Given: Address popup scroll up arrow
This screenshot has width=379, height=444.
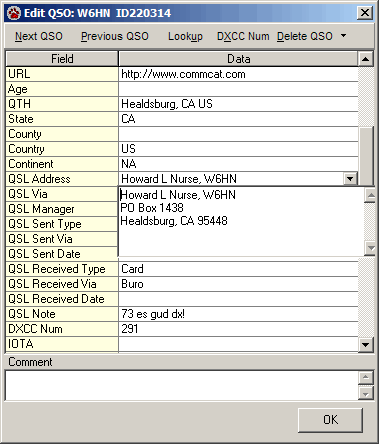Looking at the screenshot, I should coord(370,195).
